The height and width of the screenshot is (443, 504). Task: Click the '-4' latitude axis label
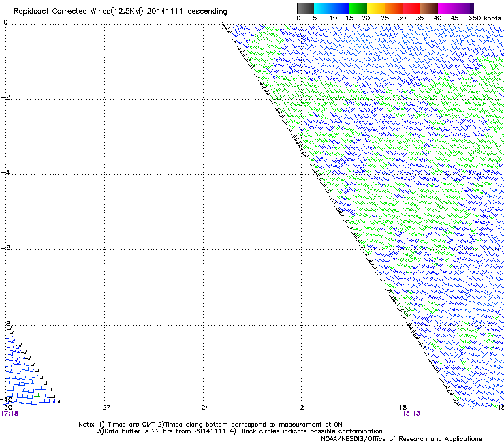click(5, 172)
